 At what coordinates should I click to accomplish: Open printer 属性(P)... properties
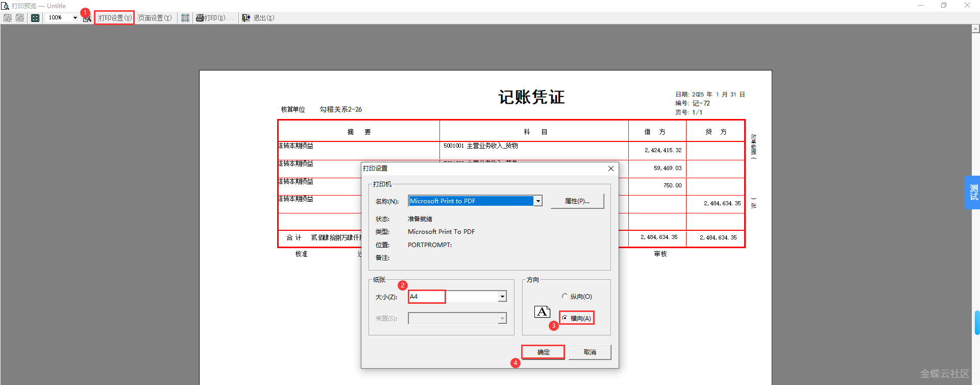[577, 201]
